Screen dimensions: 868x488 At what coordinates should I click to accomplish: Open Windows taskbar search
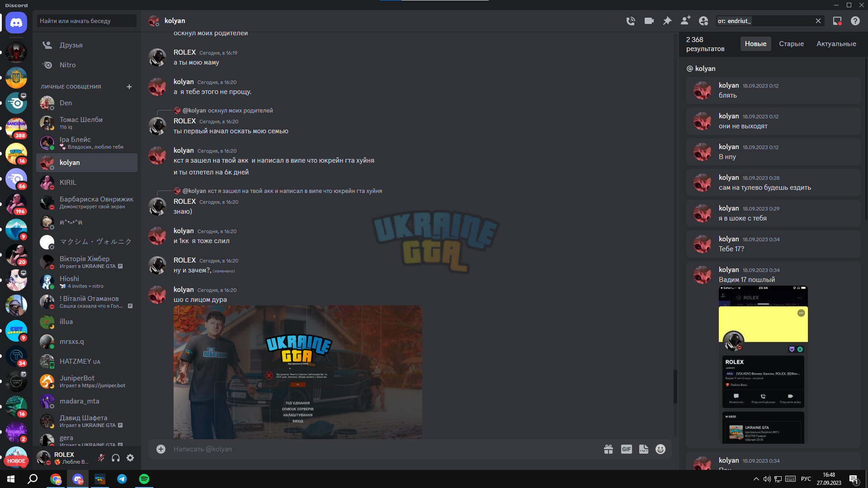coord(33,479)
